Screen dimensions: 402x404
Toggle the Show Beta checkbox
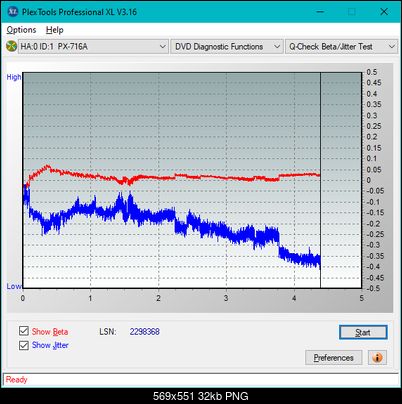(24, 331)
